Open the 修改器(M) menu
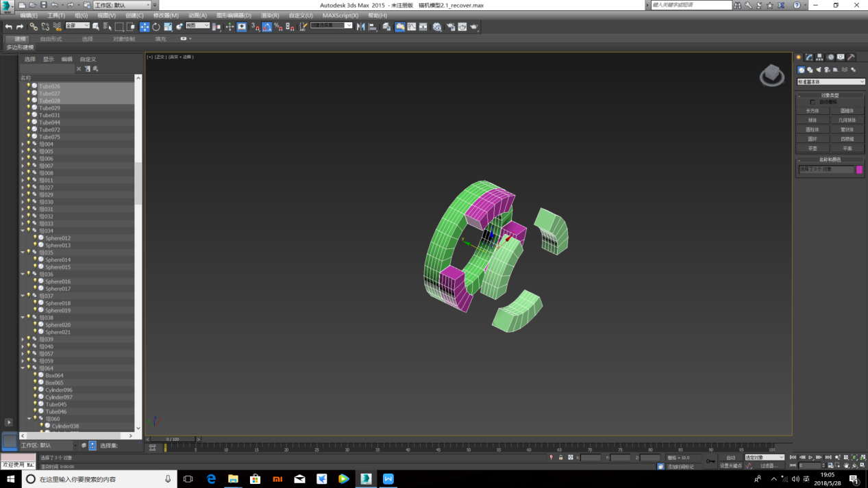The image size is (868, 488). 165,15
